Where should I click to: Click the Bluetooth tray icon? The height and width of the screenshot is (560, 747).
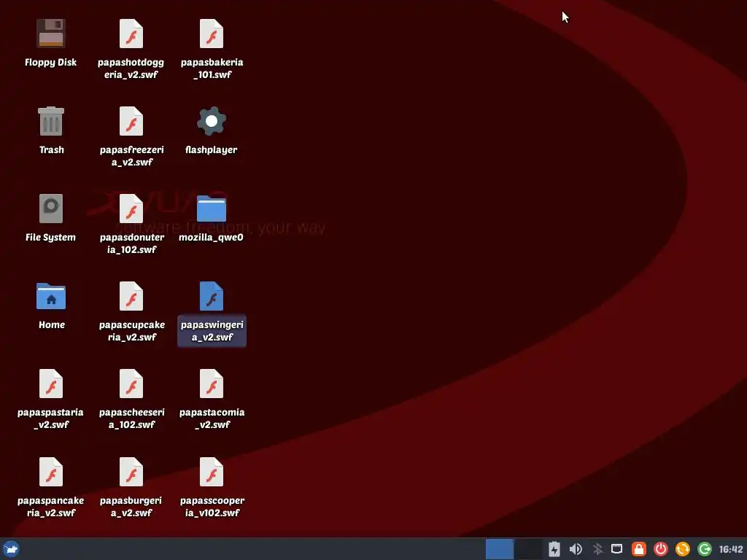click(597, 549)
